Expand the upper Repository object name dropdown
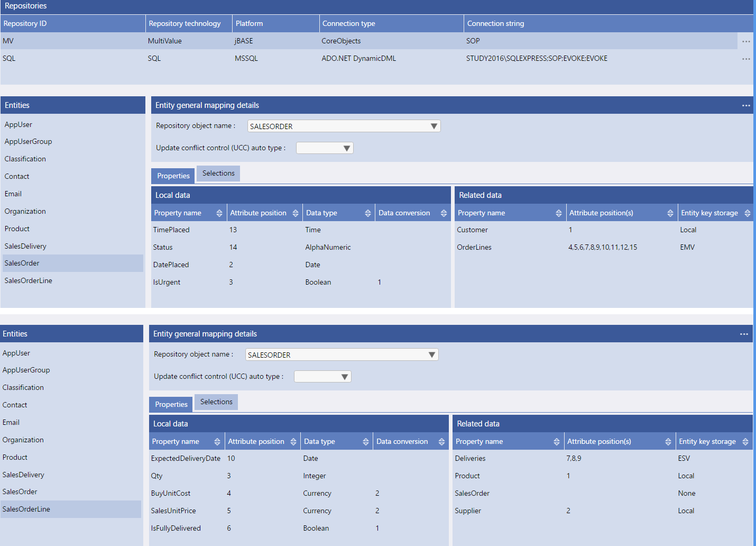Screen dimensions: 756x546 (x=434, y=126)
